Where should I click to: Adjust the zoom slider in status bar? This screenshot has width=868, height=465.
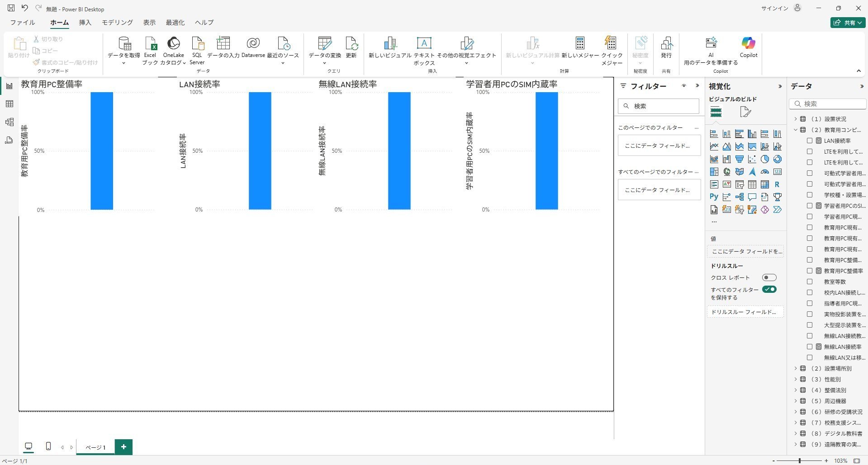[800, 460]
